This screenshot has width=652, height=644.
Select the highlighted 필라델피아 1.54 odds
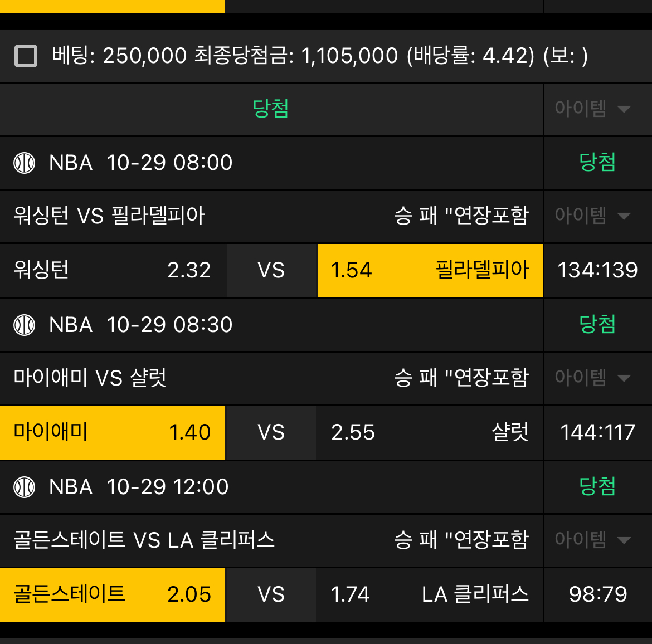pos(430,270)
